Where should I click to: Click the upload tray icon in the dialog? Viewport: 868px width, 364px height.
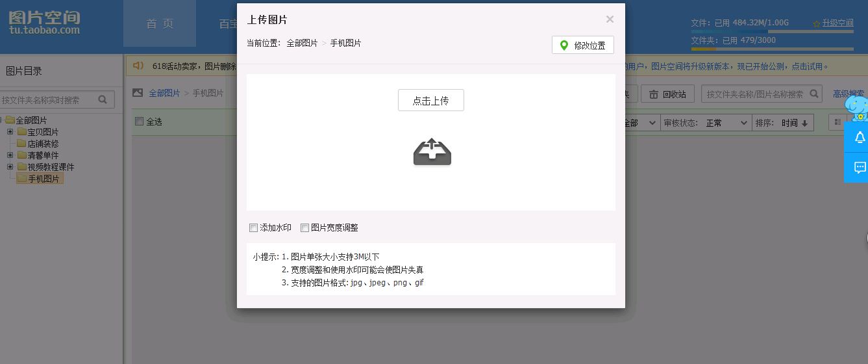point(432,152)
